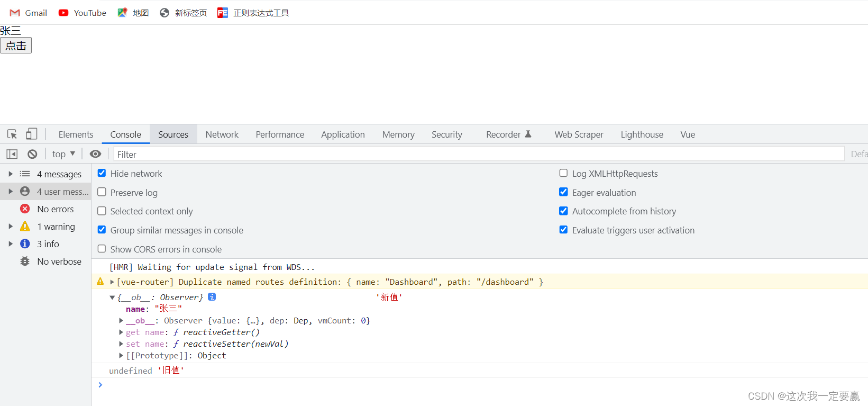The width and height of the screenshot is (868, 406).
Task: Switch to the Network tab
Action: [222, 134]
